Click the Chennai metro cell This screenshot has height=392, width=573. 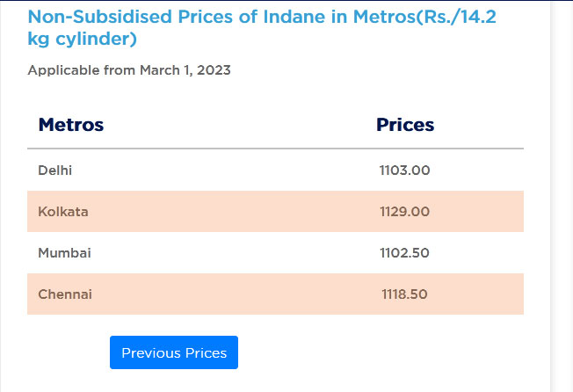pos(65,294)
